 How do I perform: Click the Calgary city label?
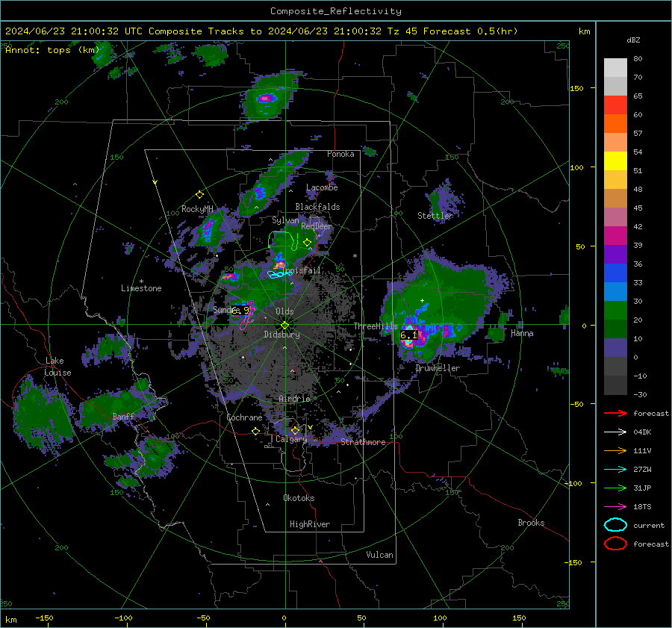(291, 439)
